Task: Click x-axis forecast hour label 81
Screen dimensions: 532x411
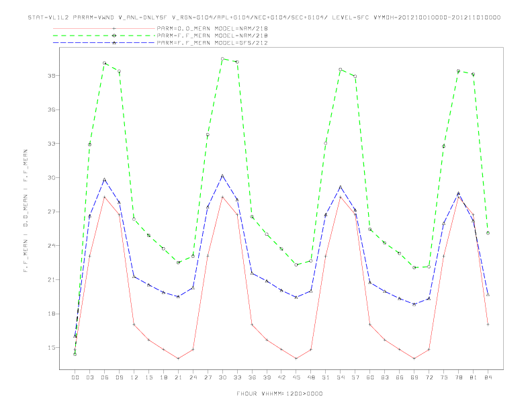Action: 474,377
